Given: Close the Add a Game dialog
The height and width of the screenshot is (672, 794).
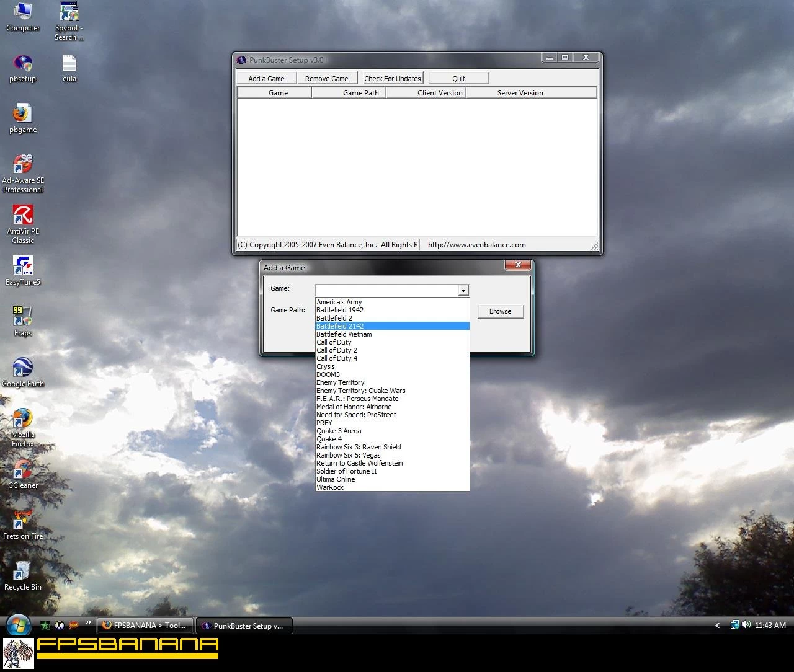Looking at the screenshot, I should point(517,265).
